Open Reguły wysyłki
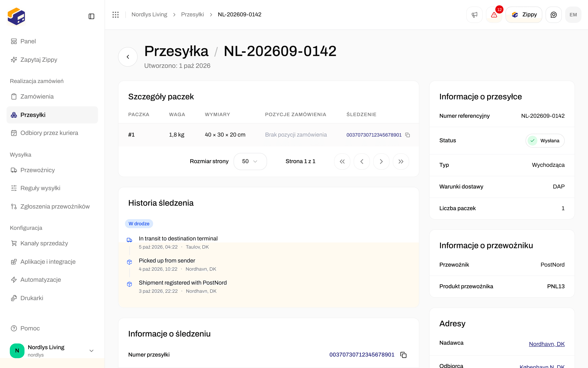The image size is (588, 368). tap(52, 188)
